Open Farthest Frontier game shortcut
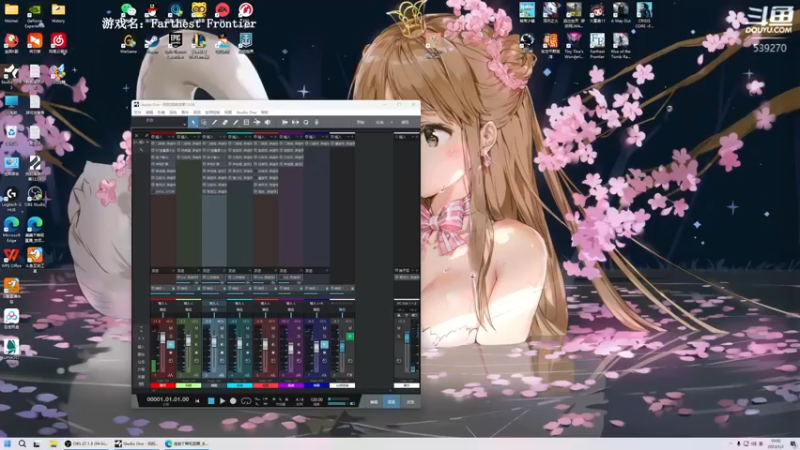 597,45
